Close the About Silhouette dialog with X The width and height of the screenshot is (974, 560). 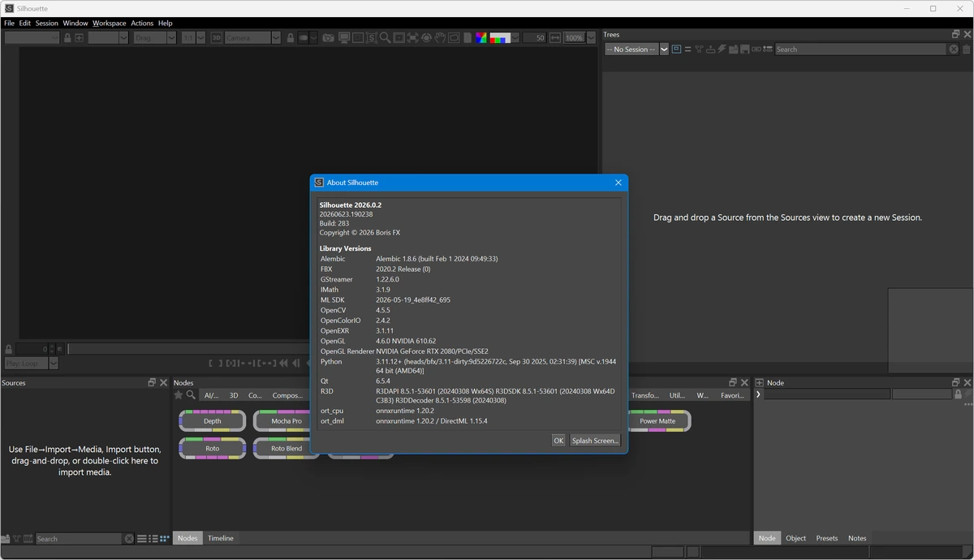point(618,183)
